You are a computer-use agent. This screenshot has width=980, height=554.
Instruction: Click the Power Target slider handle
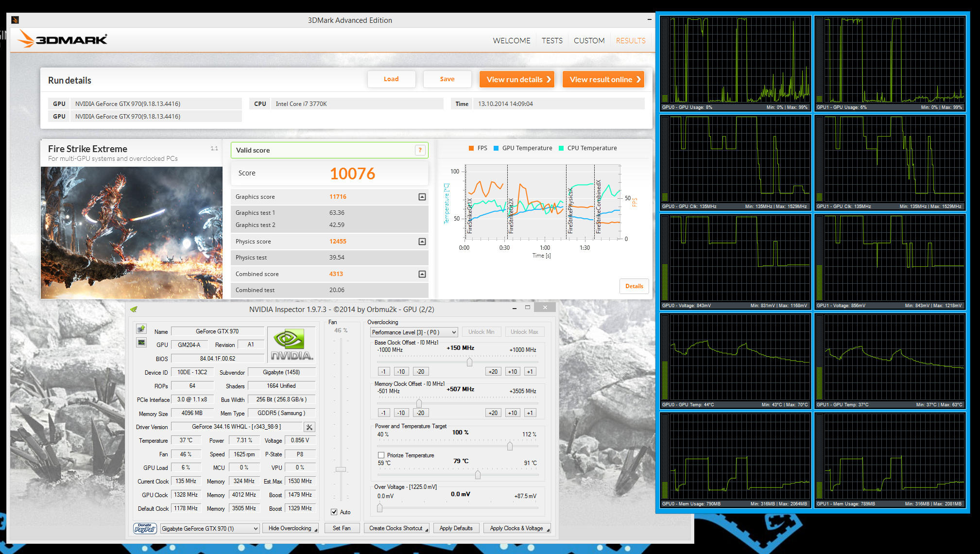click(x=510, y=446)
